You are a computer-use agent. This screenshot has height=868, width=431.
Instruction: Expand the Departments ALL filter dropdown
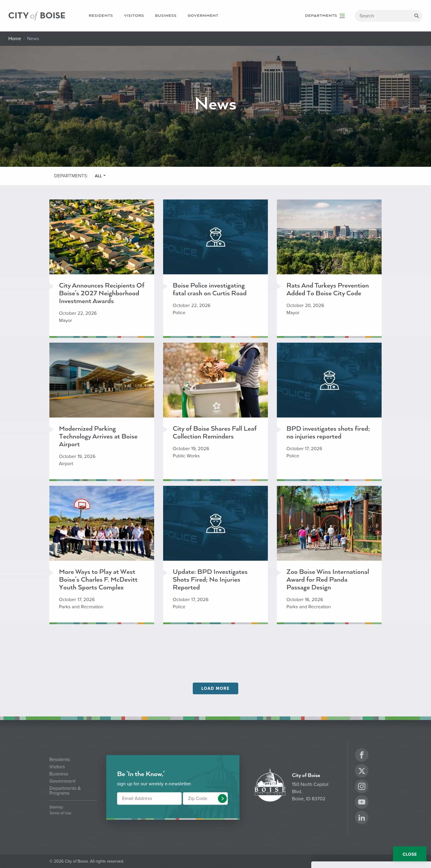tap(100, 176)
